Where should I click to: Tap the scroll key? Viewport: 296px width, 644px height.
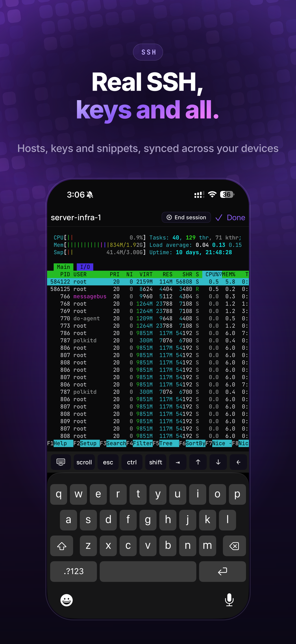(x=84, y=462)
